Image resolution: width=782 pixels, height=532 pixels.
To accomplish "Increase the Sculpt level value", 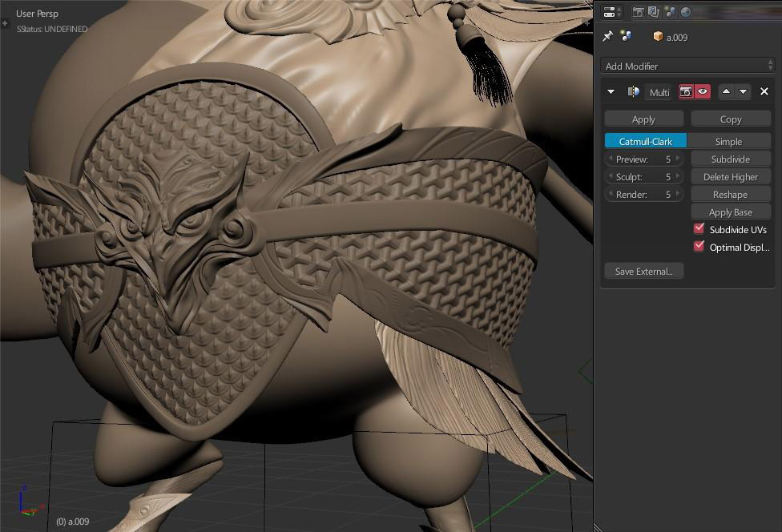I will (678, 176).
